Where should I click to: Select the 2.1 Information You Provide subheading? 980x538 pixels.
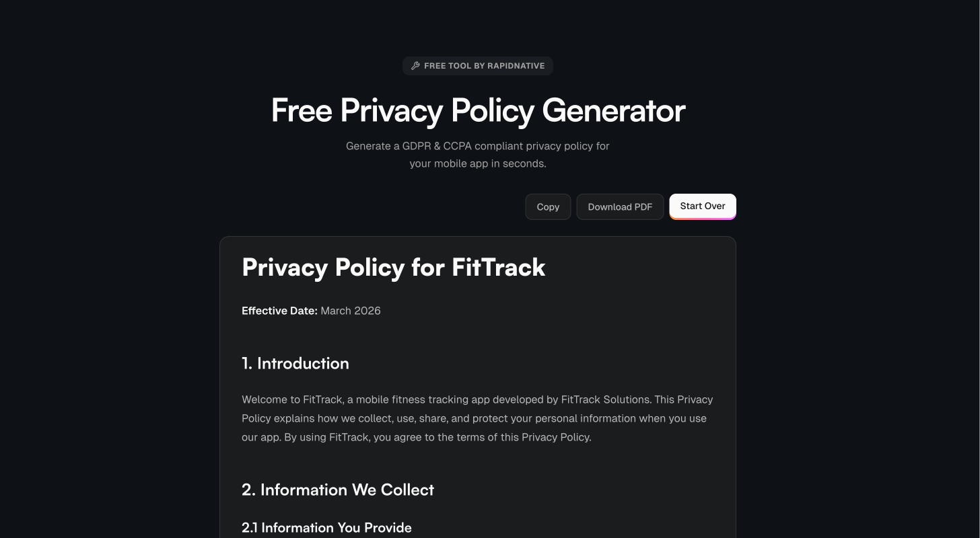326,528
